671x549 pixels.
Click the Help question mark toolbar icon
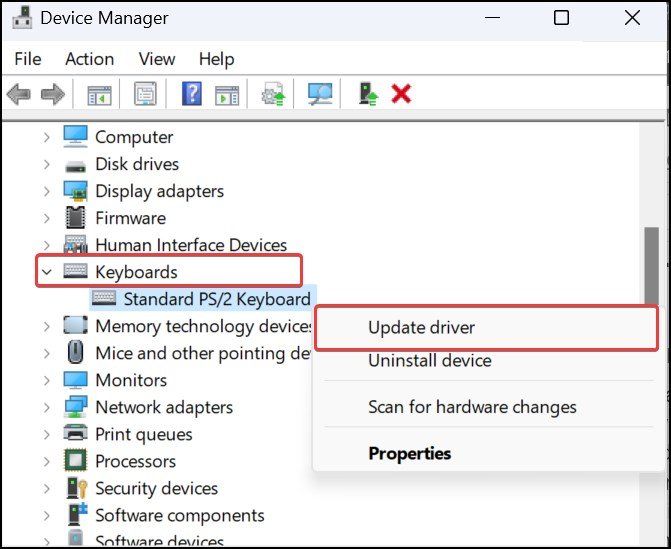(192, 94)
